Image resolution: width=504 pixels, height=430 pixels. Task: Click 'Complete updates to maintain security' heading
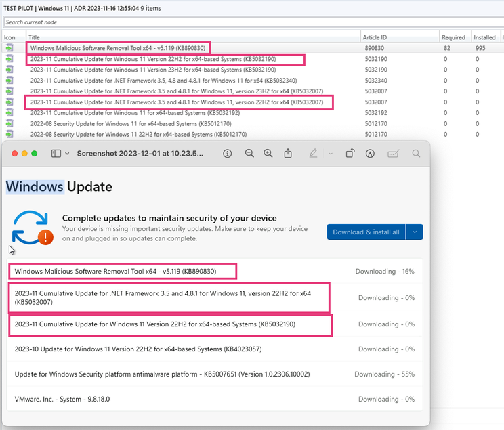pos(169,218)
